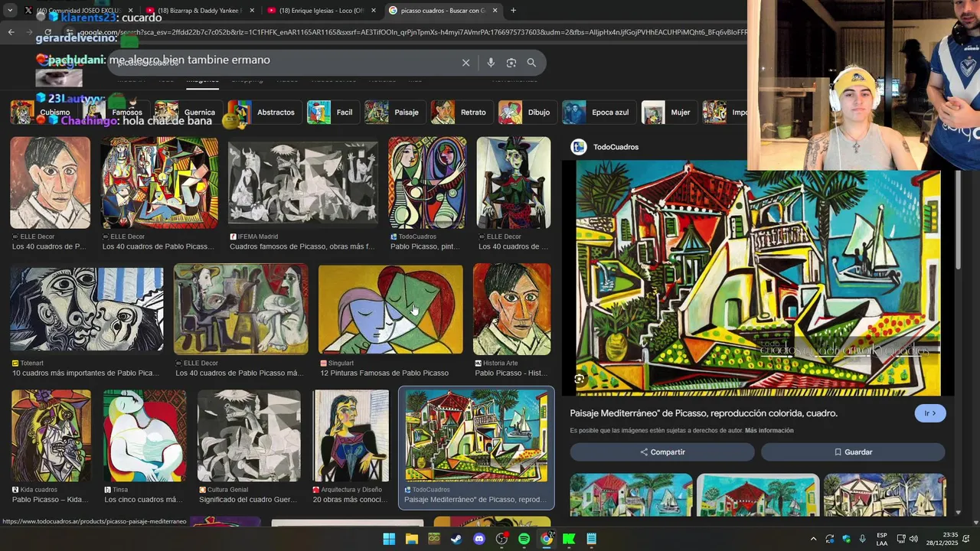The image size is (980, 551).
Task: Open Steam from taskbar
Action: tap(456, 539)
